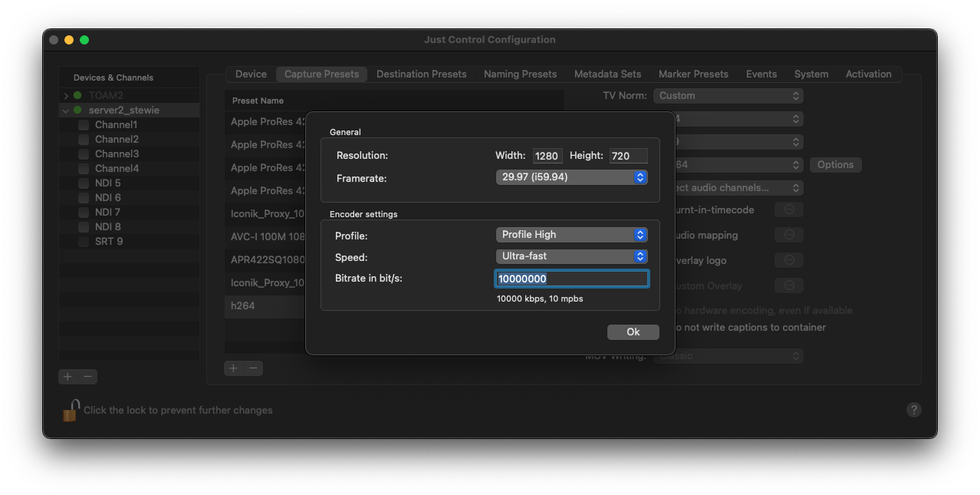Confirm the dialog with the Ok button
The image size is (980, 495).
click(633, 332)
